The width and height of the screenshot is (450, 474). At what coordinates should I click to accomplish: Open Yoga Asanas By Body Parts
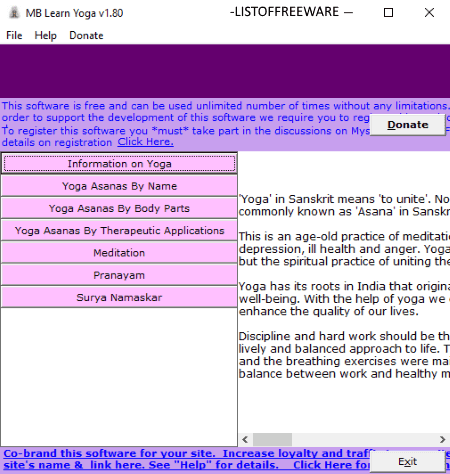[119, 208]
